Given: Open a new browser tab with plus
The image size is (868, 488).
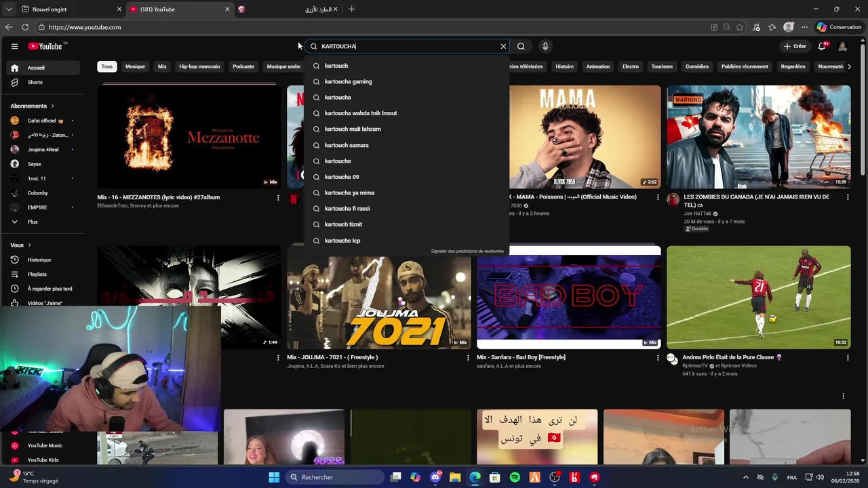Looking at the screenshot, I should (351, 9).
